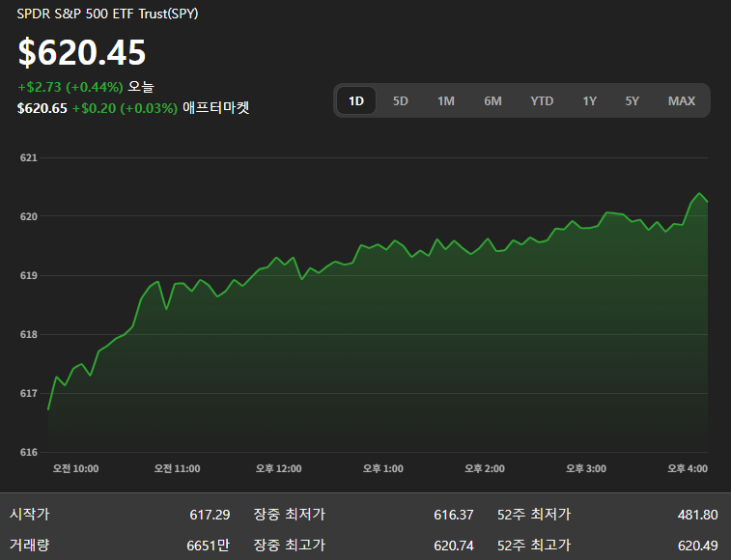Click the 장중 최고가 label

click(x=289, y=545)
